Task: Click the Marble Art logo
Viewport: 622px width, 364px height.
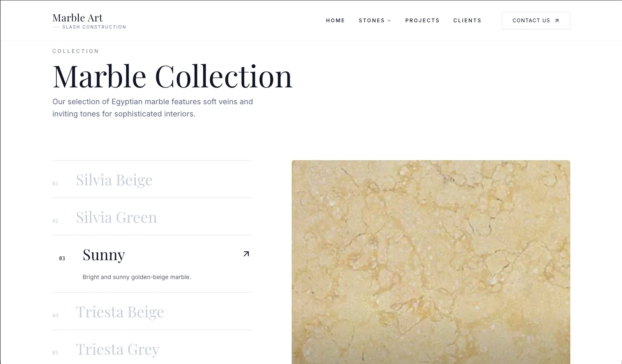Action: click(78, 18)
